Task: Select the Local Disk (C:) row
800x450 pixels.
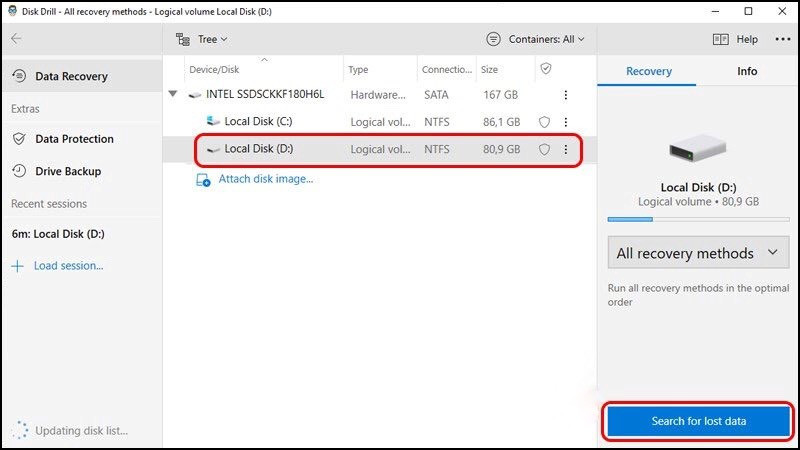Action: tap(258, 122)
